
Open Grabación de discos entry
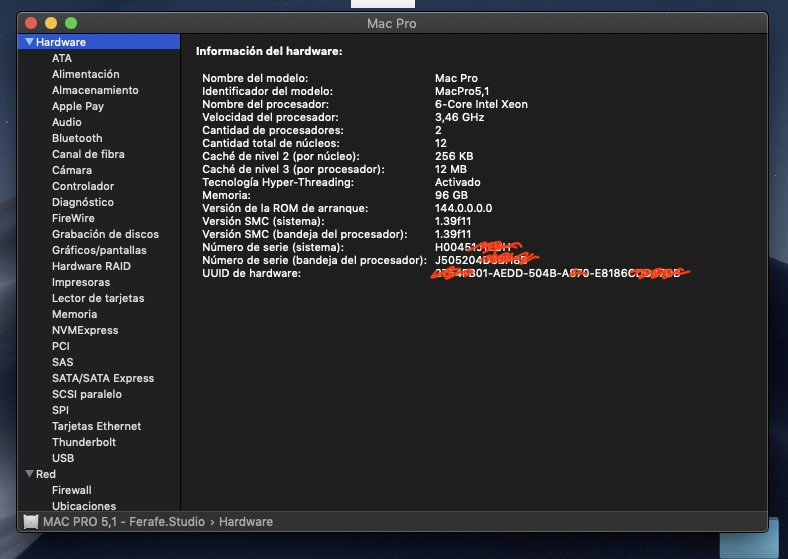[x=105, y=234]
